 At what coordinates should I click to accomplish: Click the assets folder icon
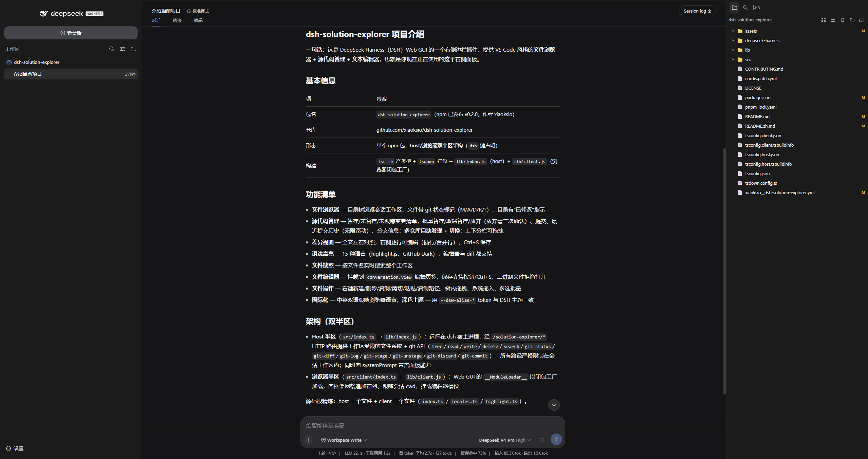coord(740,31)
